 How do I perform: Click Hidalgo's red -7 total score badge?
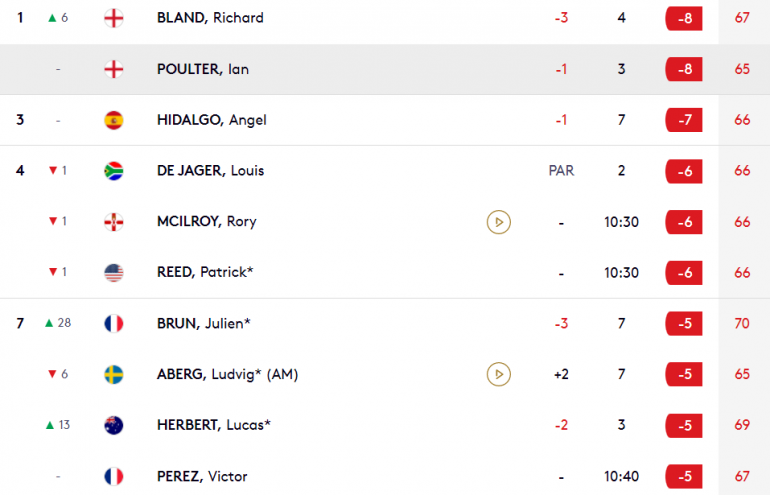coord(684,120)
